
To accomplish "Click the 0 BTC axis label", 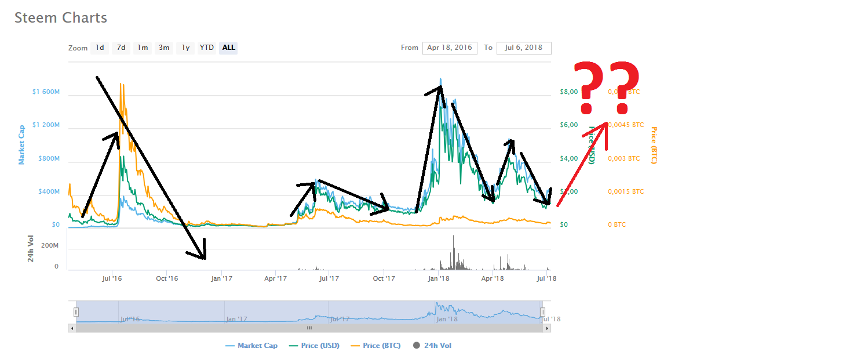I will tap(617, 224).
